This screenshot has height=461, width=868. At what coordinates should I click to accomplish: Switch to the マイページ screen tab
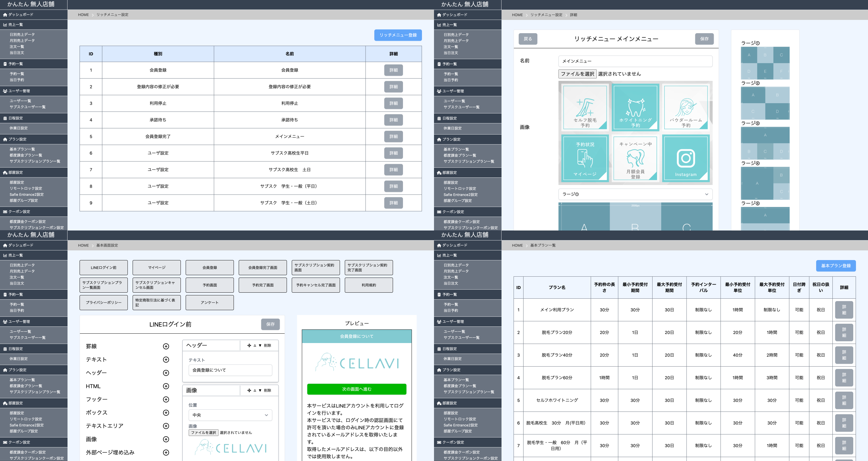pyautogui.click(x=157, y=267)
